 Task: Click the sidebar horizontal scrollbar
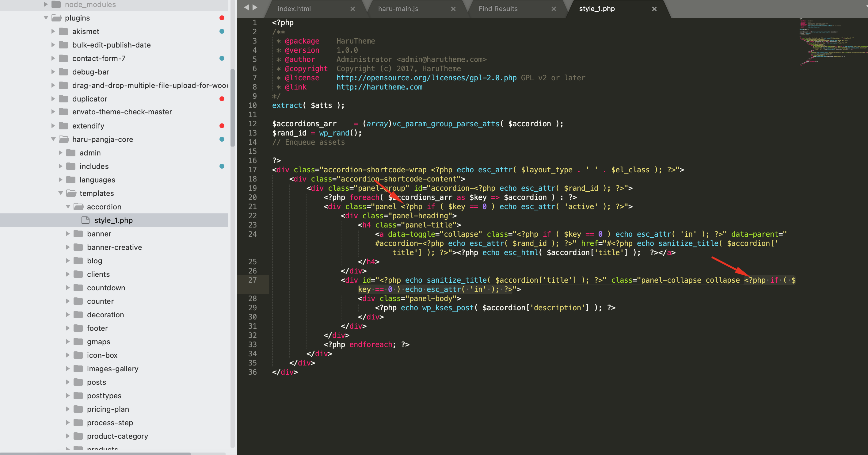click(95, 453)
